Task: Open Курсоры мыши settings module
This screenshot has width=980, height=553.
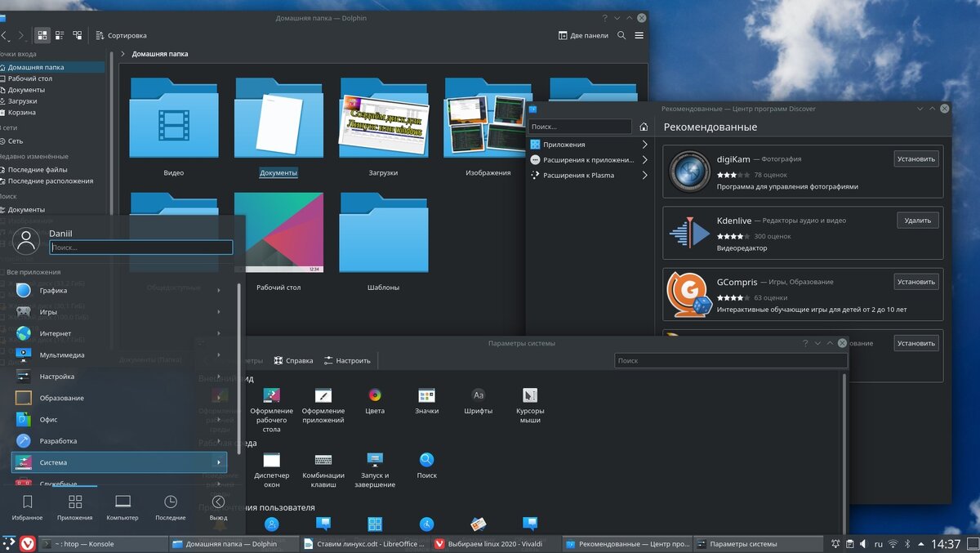Action: click(530, 404)
